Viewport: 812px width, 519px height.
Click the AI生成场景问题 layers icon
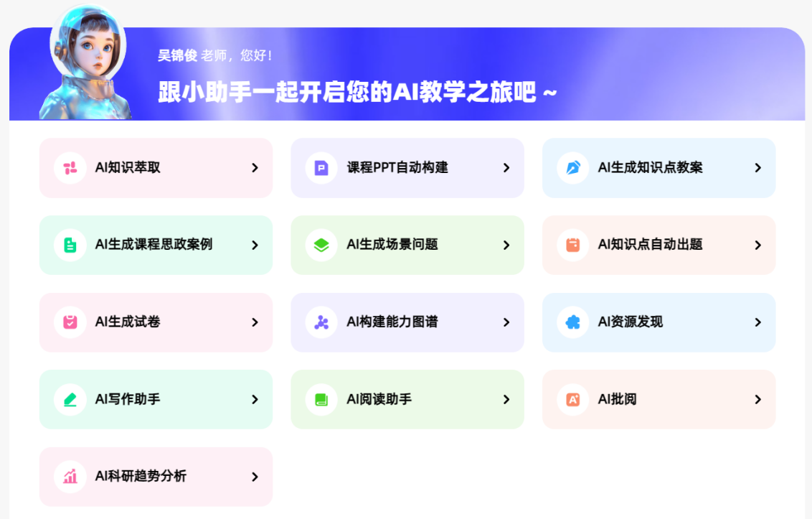pos(321,245)
